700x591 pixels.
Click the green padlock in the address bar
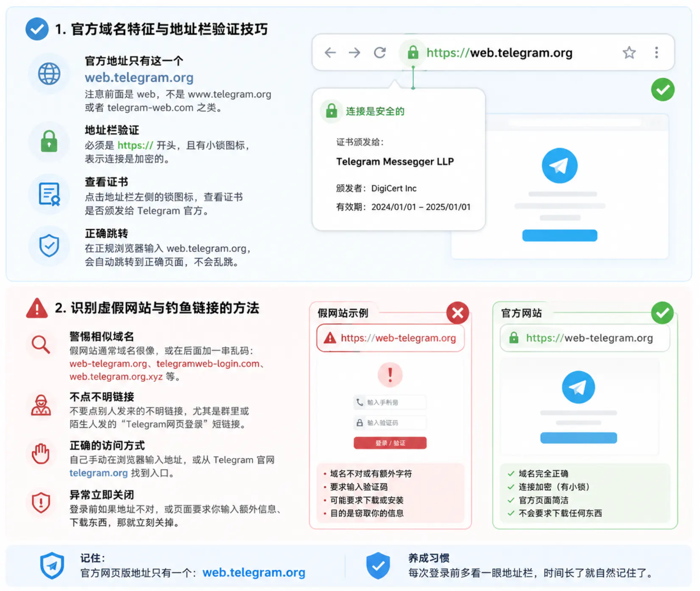pyautogui.click(x=413, y=53)
